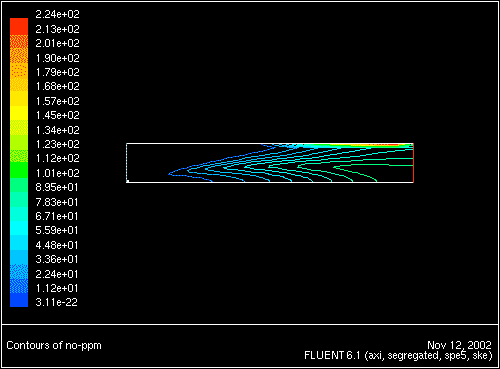Click the 2.13e+02 legend label
The height and width of the screenshot is (369, 500).
pos(57,29)
